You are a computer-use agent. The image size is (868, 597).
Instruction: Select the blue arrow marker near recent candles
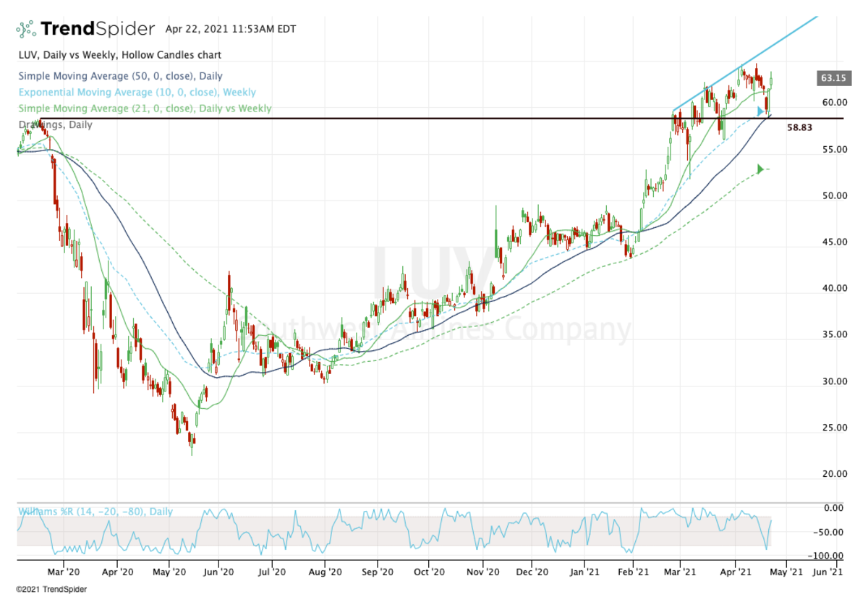(758, 110)
